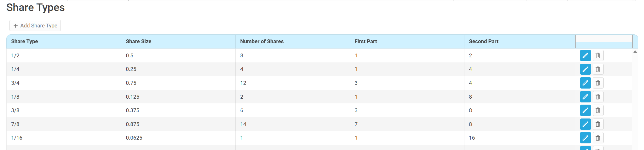Click the First Part column header
Image resolution: width=644 pixels, height=150 pixels.
[x=365, y=41]
